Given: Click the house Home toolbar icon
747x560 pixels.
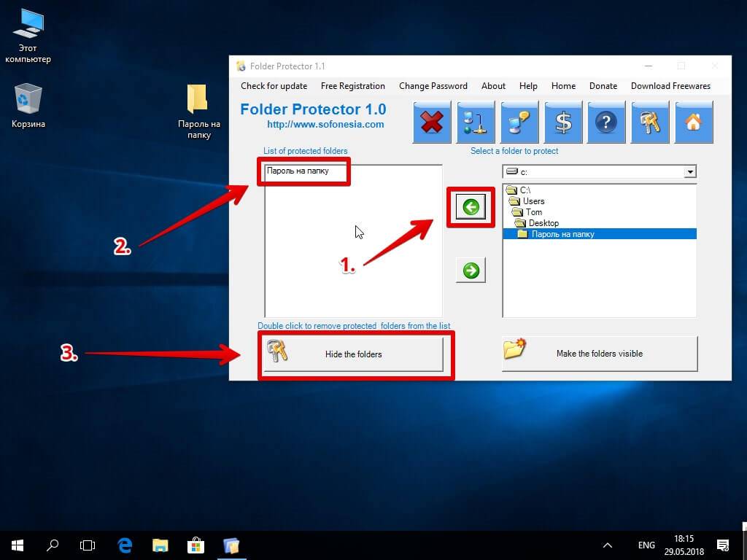Looking at the screenshot, I should tap(694, 122).
